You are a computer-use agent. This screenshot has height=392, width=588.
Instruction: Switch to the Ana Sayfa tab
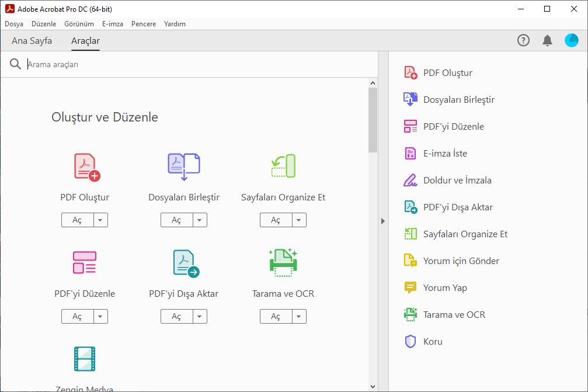coord(32,40)
